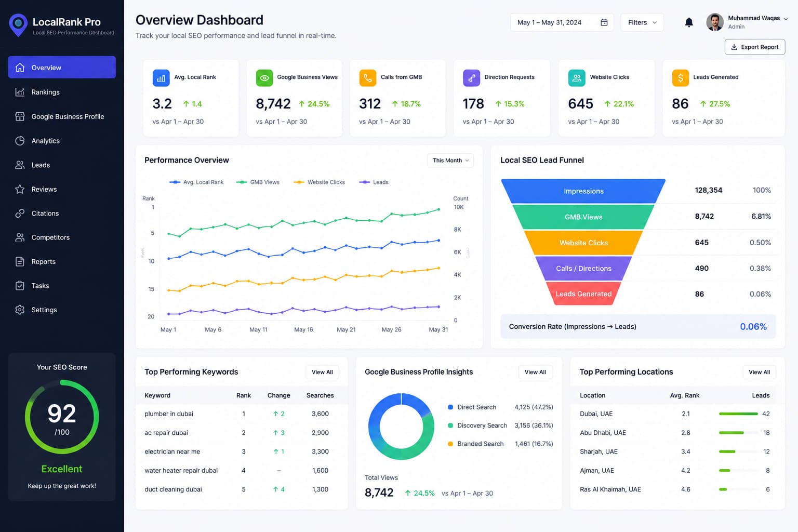
Task: Toggle GMB Views legend series
Action: [x=258, y=182]
